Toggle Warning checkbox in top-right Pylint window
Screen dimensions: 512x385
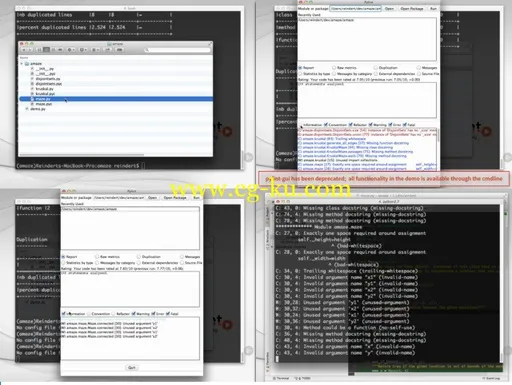tap(370, 125)
